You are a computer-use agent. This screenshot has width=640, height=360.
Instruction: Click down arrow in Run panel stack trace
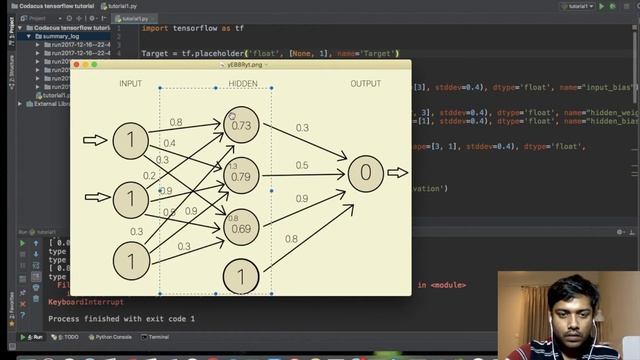pos(36,254)
